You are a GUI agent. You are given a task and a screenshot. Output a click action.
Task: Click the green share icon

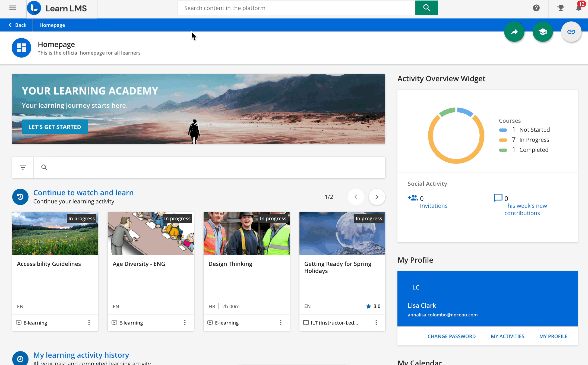point(514,32)
